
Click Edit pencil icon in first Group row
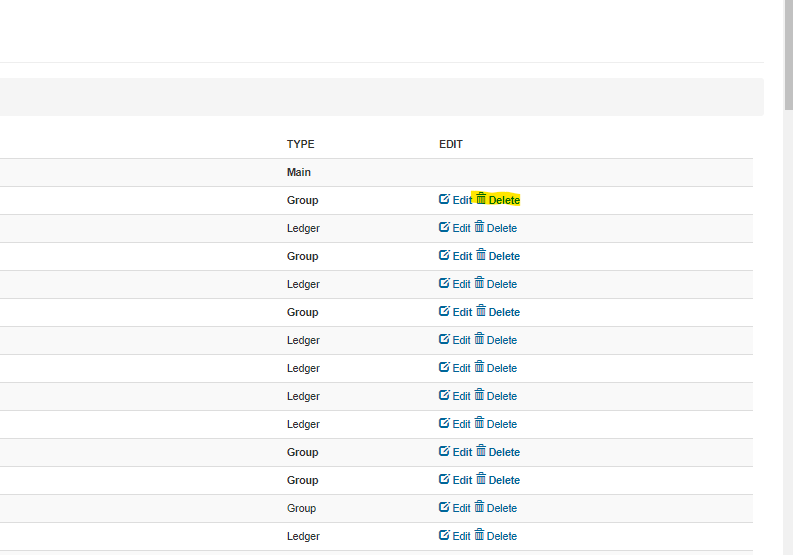click(445, 199)
